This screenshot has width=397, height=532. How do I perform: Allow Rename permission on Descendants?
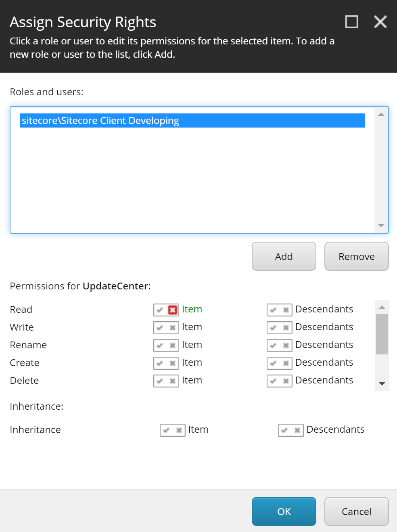[274, 346]
